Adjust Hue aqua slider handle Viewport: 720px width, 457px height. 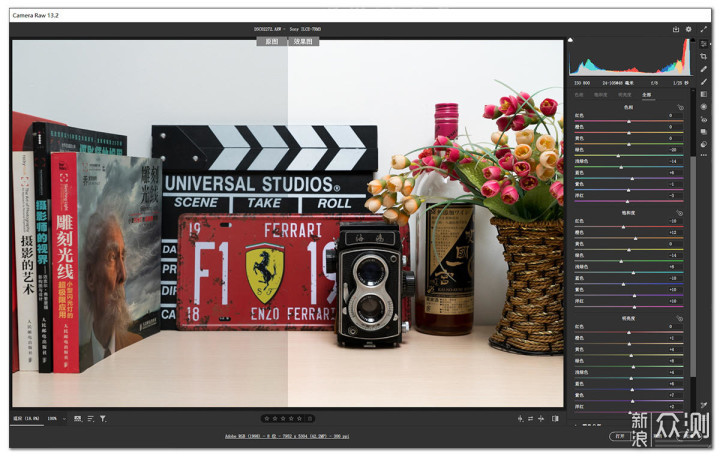pos(621,167)
